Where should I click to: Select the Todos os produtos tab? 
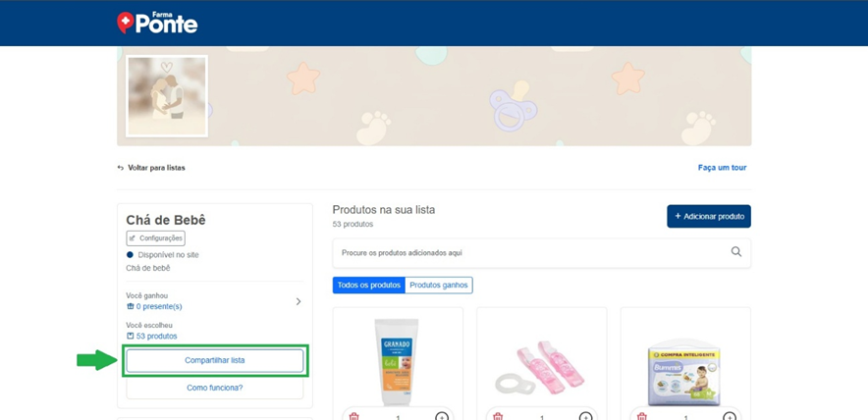(368, 285)
